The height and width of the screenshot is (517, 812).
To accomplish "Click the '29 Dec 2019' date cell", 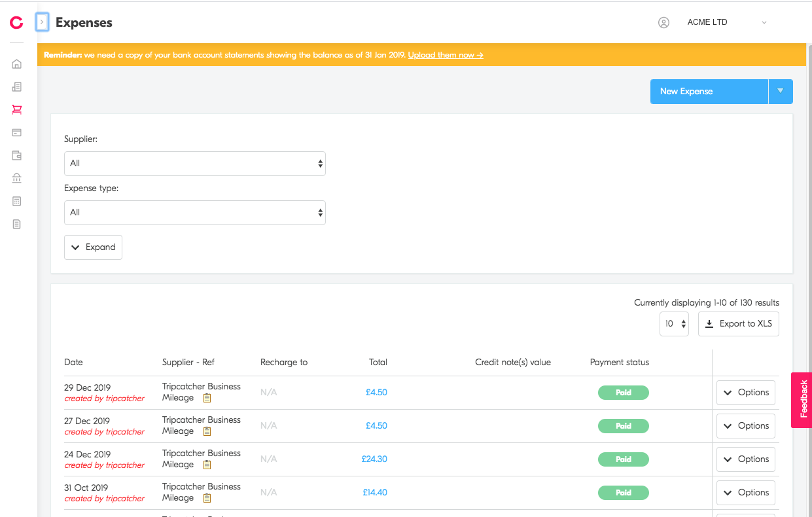I will click(88, 388).
